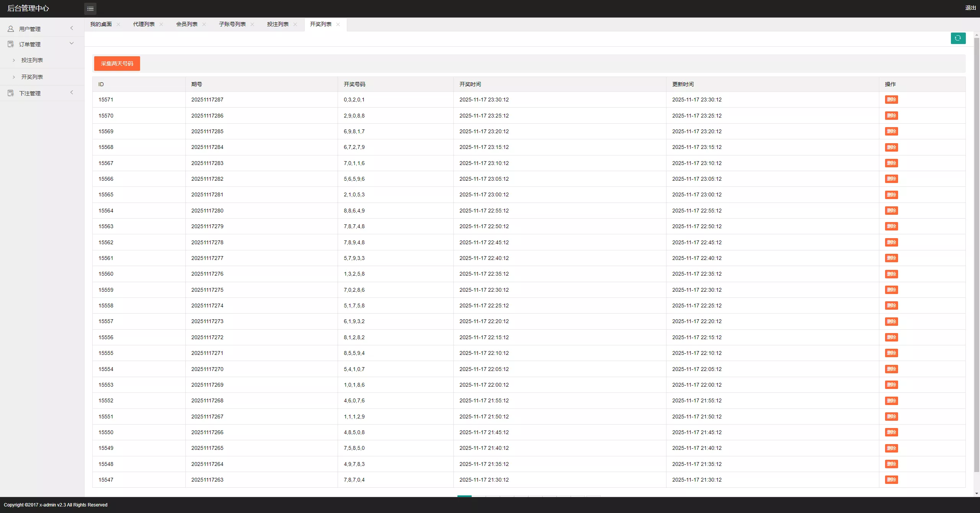
Task: Click the 下注管理 sidebar icon
Action: 11,93
